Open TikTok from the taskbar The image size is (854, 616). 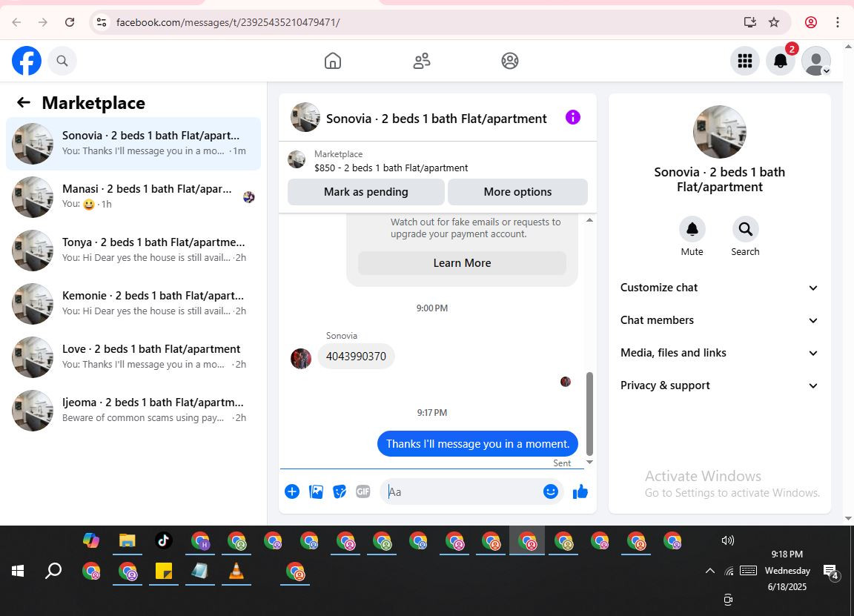tap(163, 540)
